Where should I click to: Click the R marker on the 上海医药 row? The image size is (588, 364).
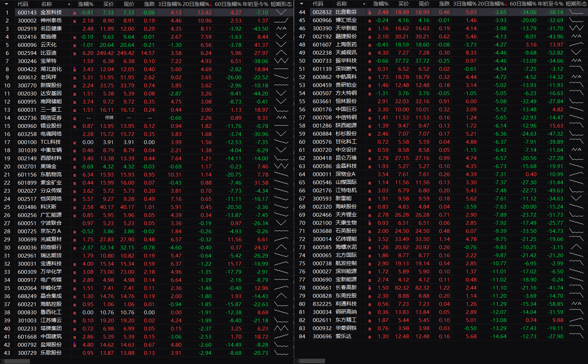coord(370,45)
